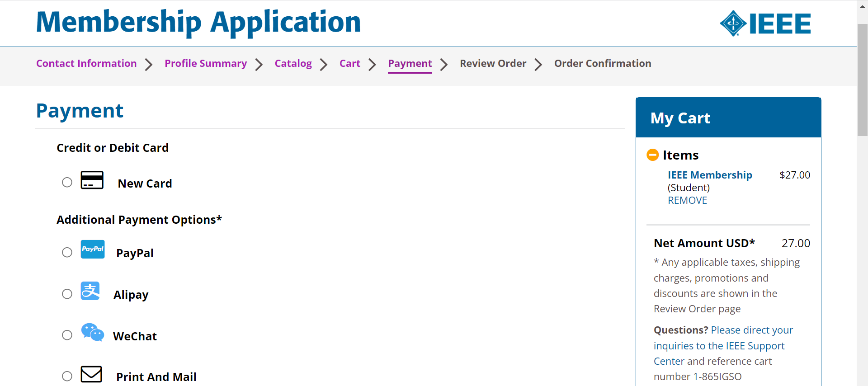Screen dimensions: 868x386
Task: Click the Order Confirmation step
Action: 603,63
